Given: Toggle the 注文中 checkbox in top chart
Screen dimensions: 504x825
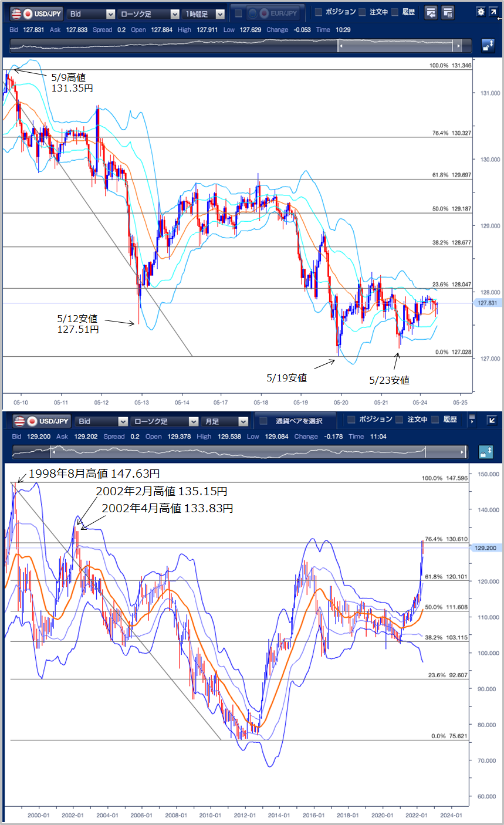Looking at the screenshot, I should pyautogui.click(x=363, y=12).
